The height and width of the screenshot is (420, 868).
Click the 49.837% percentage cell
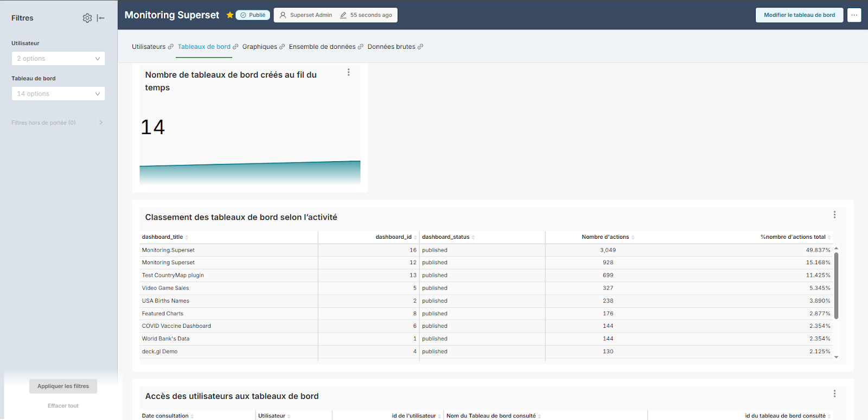click(818, 250)
